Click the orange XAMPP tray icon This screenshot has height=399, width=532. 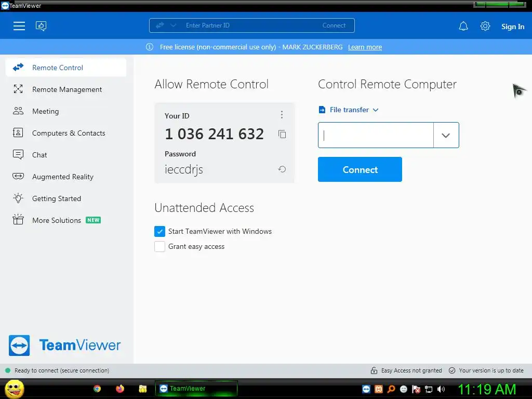pos(379,389)
